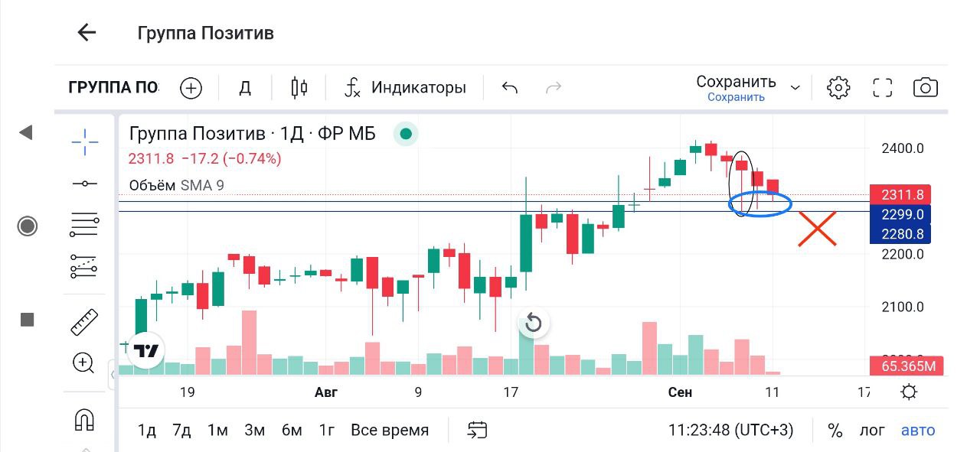Select the ruler measure tool

84,322
